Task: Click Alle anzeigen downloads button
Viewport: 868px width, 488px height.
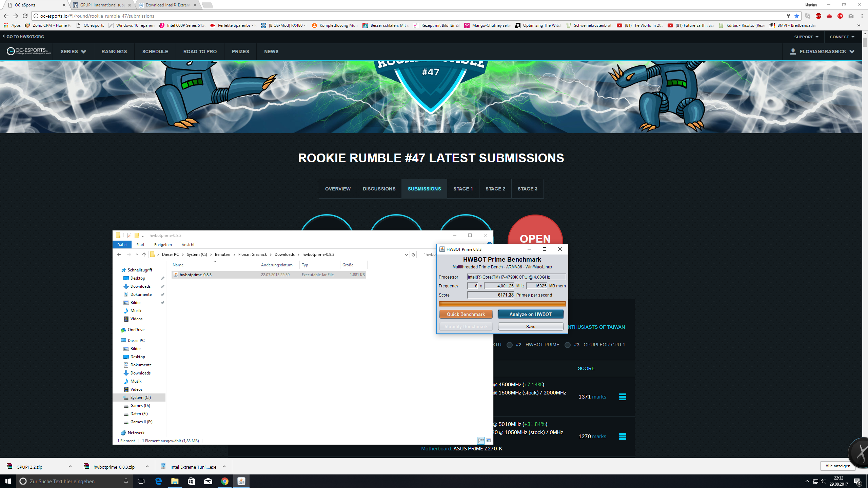Action: point(838,466)
